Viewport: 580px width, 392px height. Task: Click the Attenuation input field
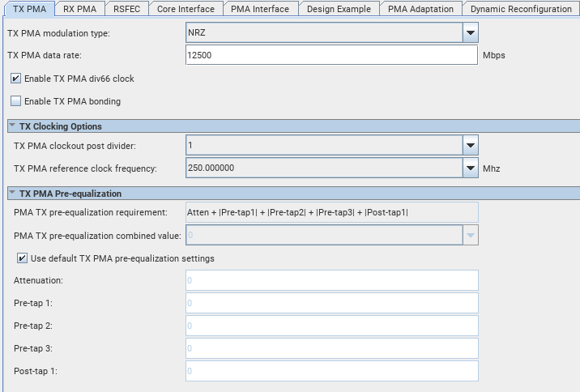[x=331, y=280]
